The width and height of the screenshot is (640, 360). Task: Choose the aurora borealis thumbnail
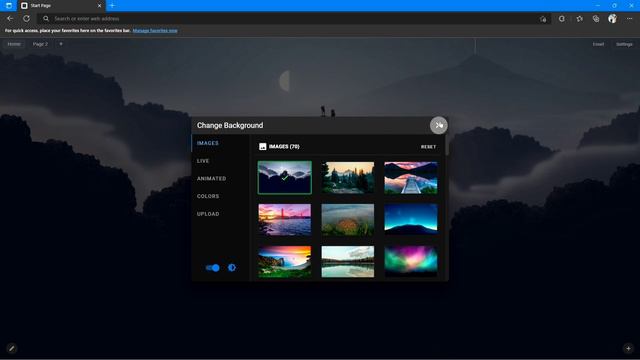(411, 262)
